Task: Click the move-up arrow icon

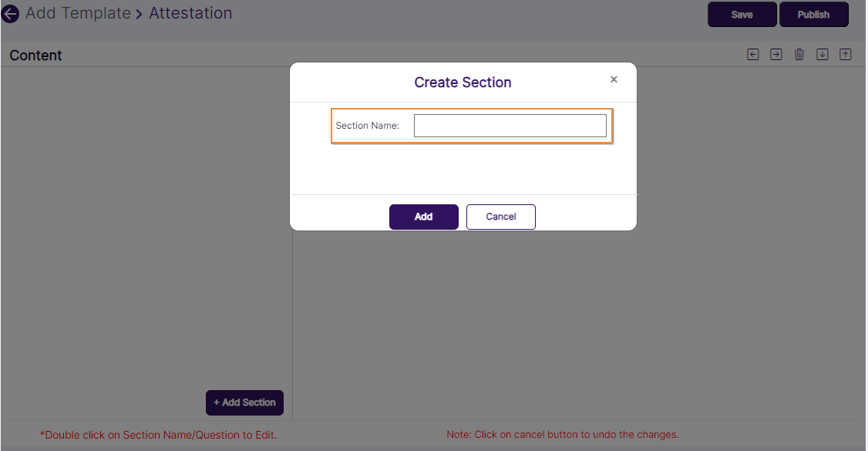Action: pos(846,54)
